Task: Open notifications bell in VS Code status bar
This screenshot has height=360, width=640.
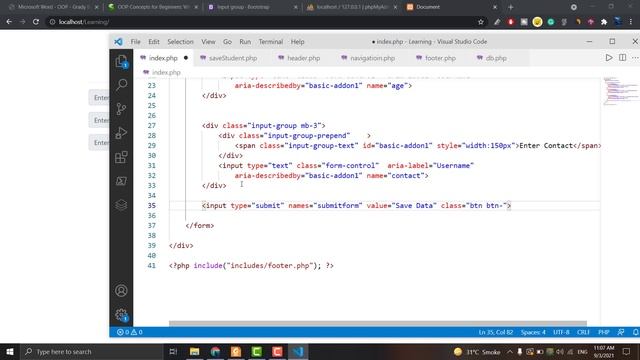Action: pos(636,332)
